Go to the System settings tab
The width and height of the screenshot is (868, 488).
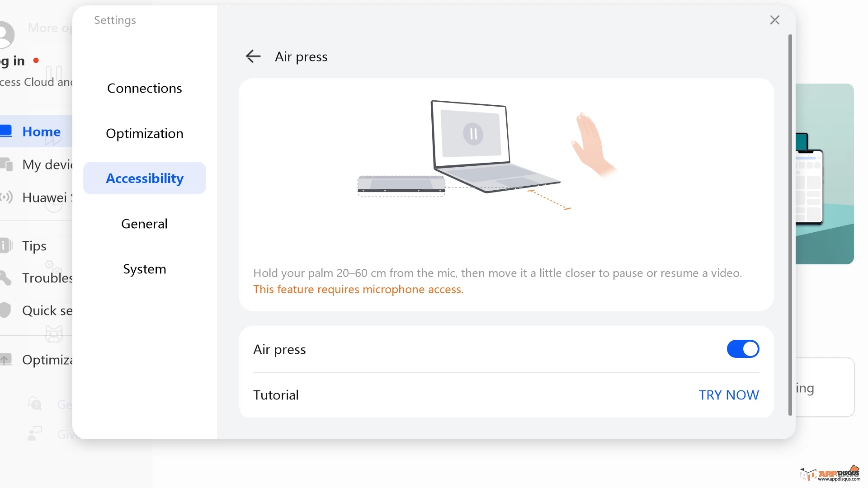[144, 269]
